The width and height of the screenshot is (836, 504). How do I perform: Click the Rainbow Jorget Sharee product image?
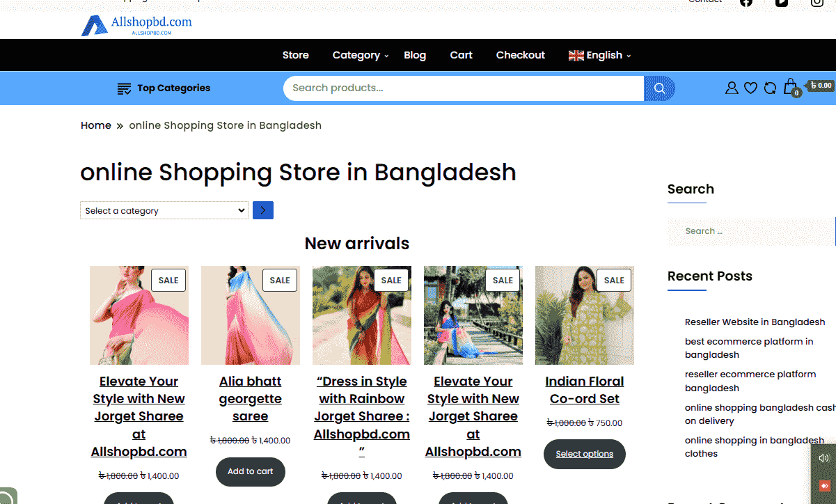coord(362,315)
